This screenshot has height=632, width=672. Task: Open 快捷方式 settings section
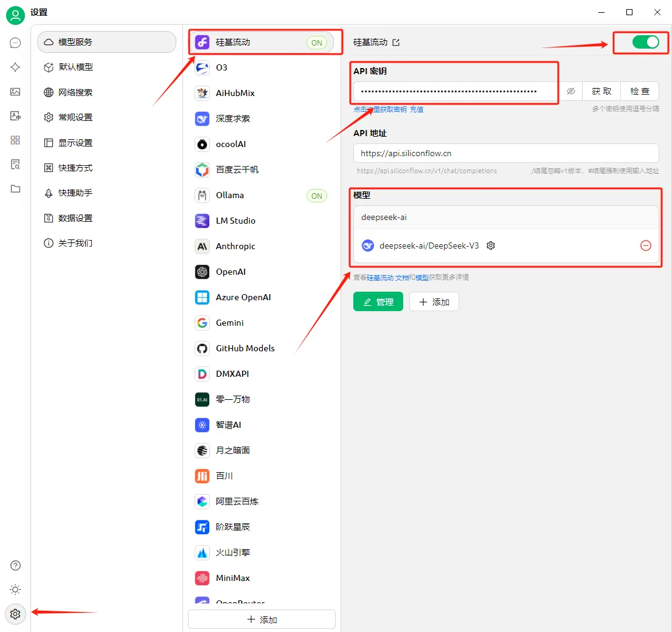coord(106,168)
